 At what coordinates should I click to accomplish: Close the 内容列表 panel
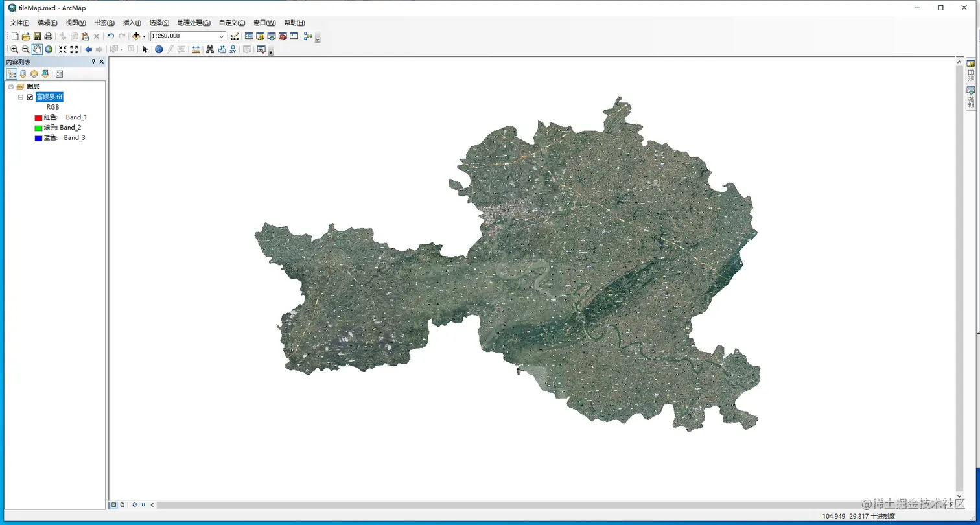click(101, 62)
